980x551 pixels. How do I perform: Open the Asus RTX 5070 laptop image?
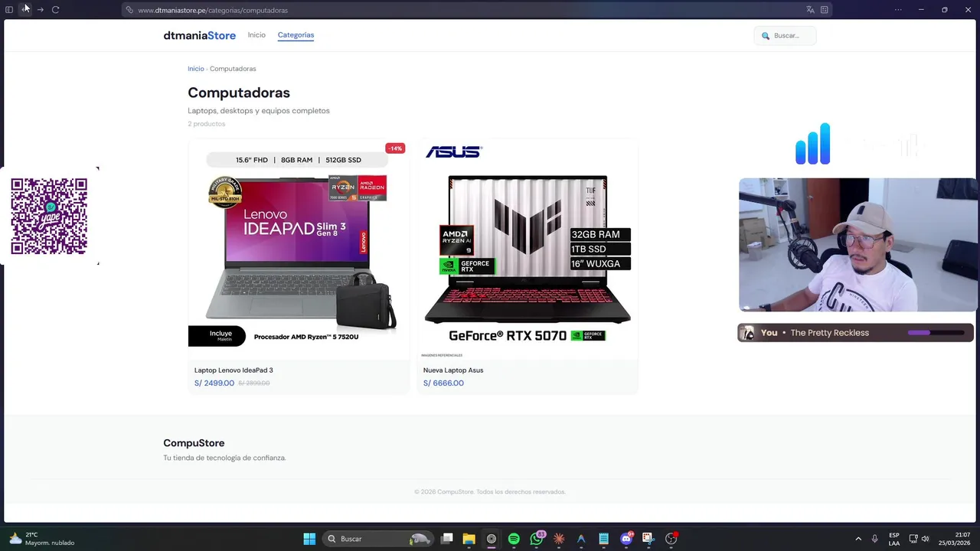pyautogui.click(x=528, y=248)
